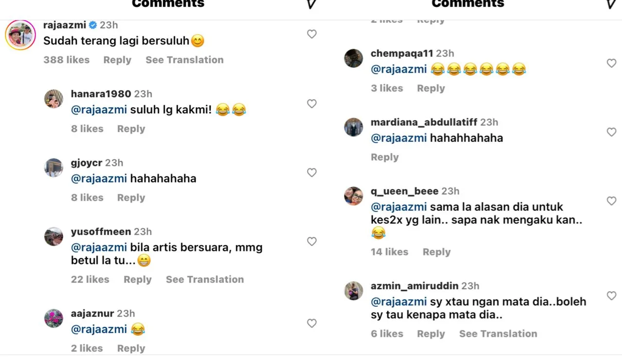Reply to rajaazmi's main comment

117,60
